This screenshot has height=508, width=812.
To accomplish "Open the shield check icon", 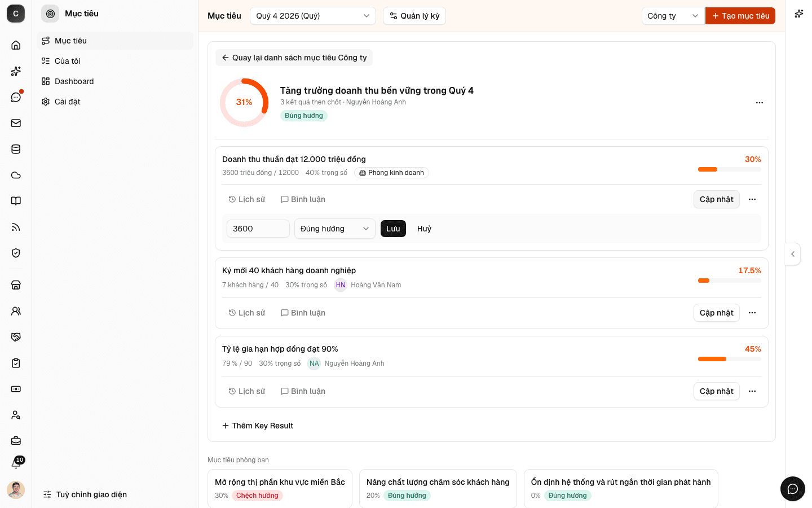I will (x=16, y=253).
